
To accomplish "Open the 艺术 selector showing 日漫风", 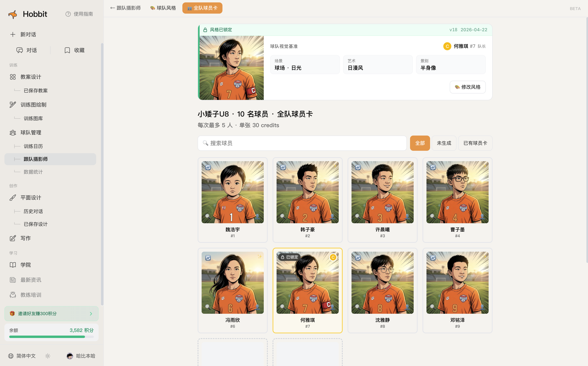I will tap(378, 64).
